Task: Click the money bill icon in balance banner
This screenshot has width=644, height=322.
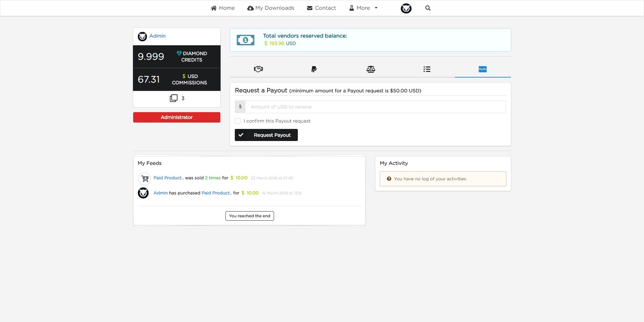Action: [246, 40]
